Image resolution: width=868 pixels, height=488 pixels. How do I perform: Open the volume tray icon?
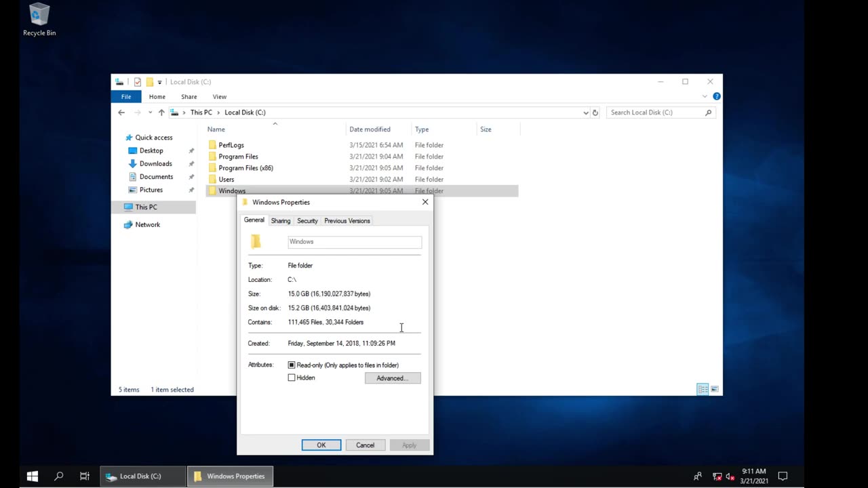(x=730, y=476)
